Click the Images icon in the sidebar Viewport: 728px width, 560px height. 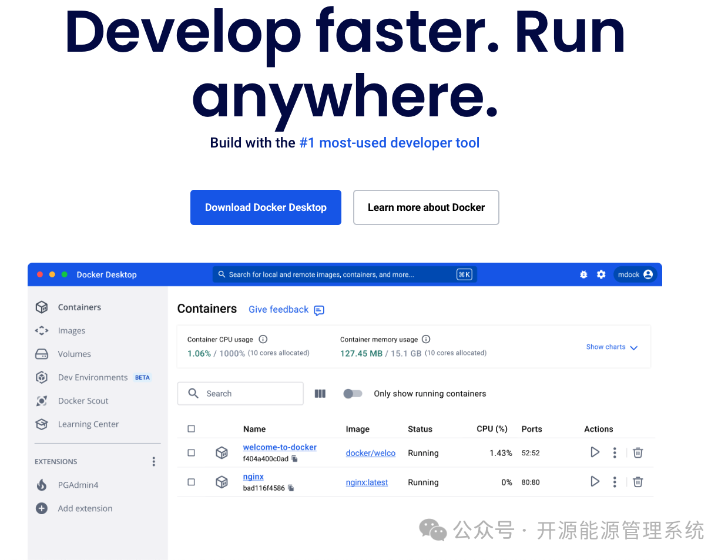42,331
